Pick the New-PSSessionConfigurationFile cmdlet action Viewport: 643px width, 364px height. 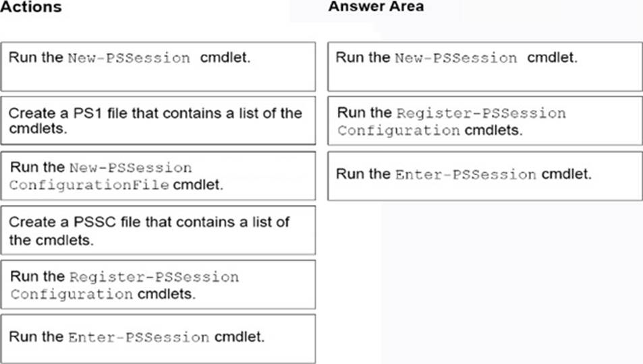(x=159, y=176)
